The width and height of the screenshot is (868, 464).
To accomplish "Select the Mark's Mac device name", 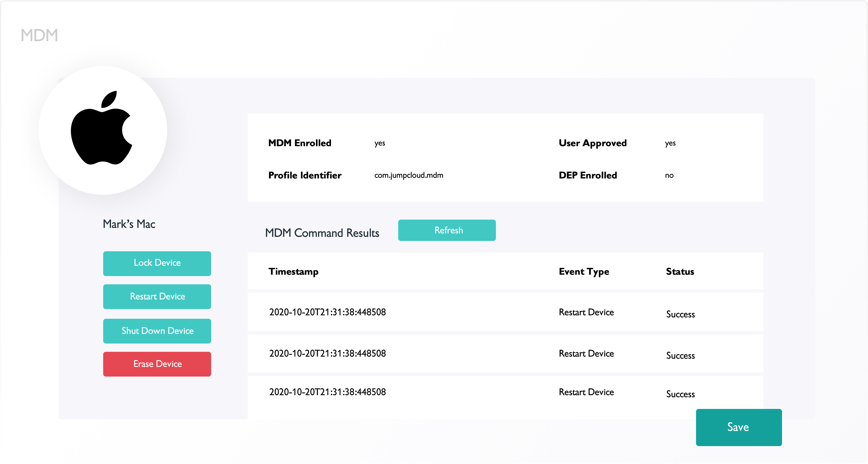I will point(129,224).
